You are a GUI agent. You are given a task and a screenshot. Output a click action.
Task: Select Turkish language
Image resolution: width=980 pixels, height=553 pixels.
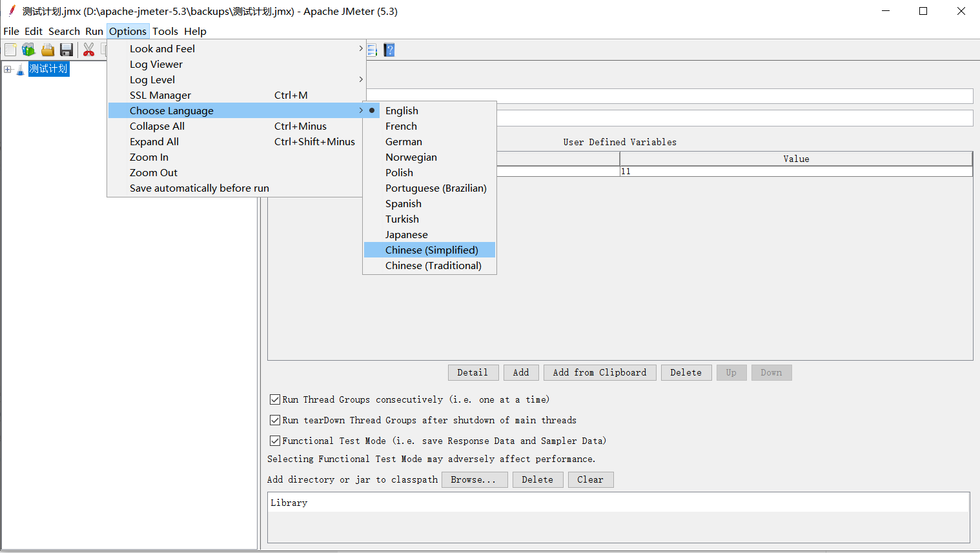[x=429, y=219]
